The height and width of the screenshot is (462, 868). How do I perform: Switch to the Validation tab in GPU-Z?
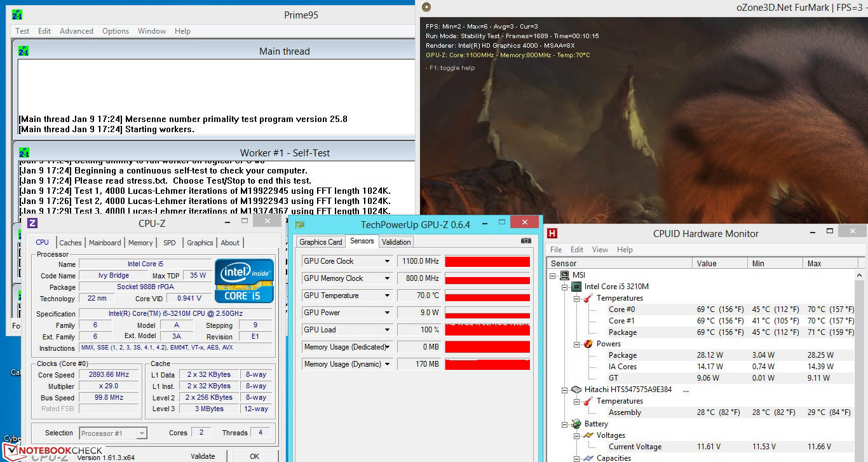397,242
